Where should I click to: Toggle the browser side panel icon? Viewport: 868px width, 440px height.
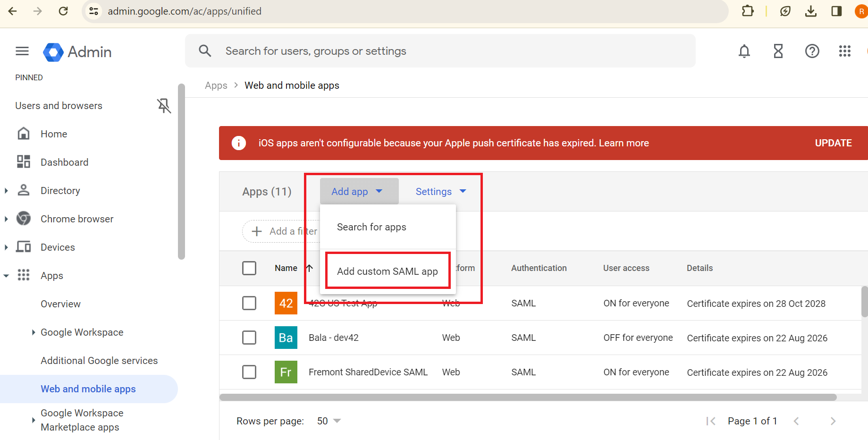click(836, 11)
